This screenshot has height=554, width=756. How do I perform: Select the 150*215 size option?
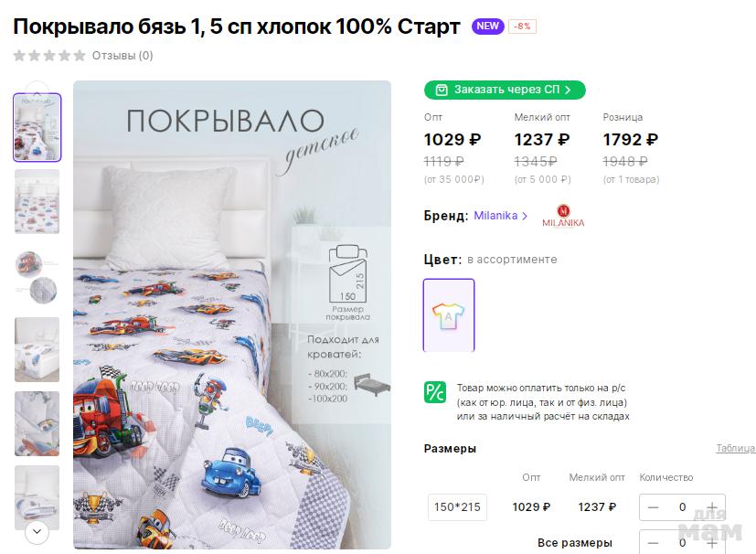[457, 507]
